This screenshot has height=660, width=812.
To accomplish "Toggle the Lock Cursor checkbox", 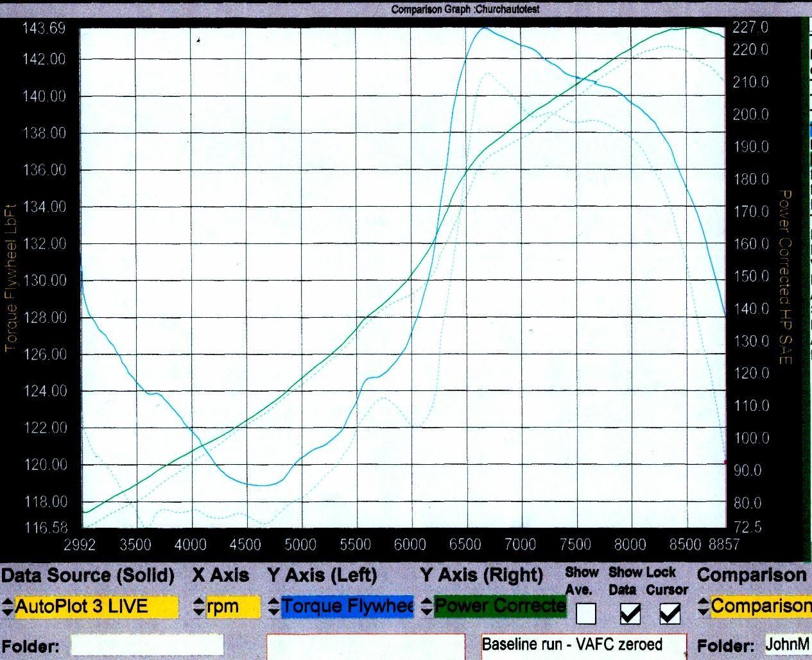I will click(x=670, y=614).
